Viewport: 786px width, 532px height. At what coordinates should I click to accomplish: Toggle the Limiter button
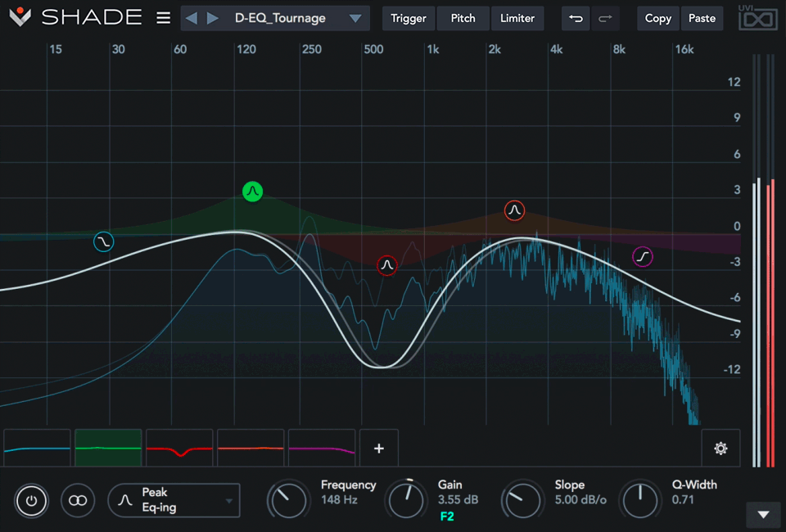point(517,18)
